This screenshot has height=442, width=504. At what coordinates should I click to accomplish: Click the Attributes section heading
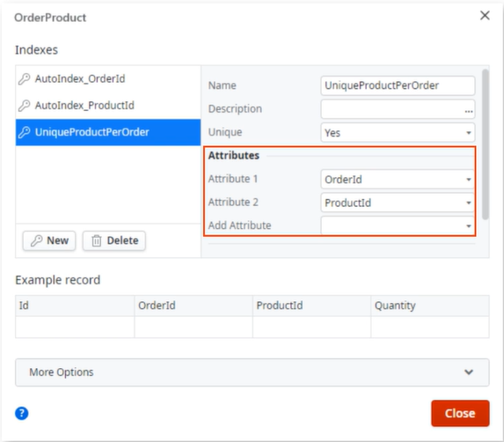234,156
